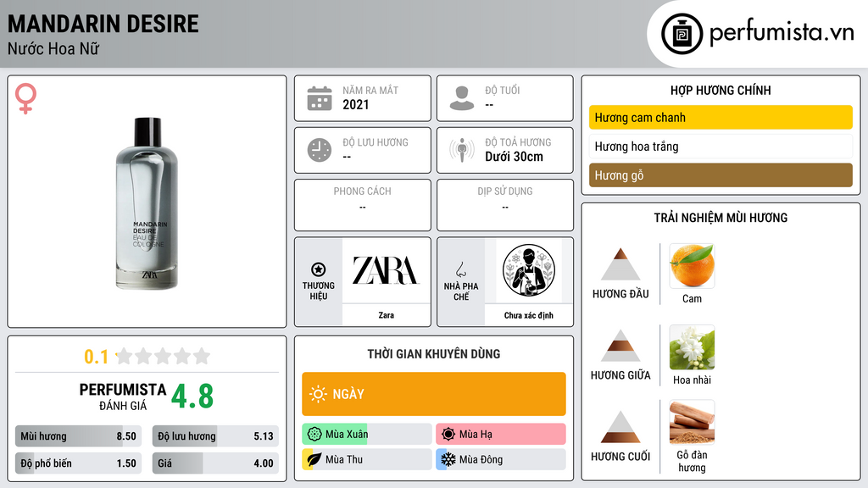
Task: Click the Giá 4.00 score bar
Action: (x=215, y=463)
